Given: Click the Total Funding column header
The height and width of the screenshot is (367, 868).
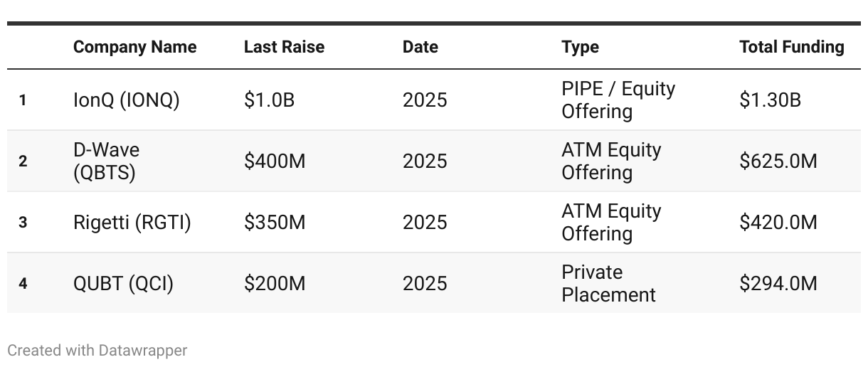Looking at the screenshot, I should (x=791, y=47).
